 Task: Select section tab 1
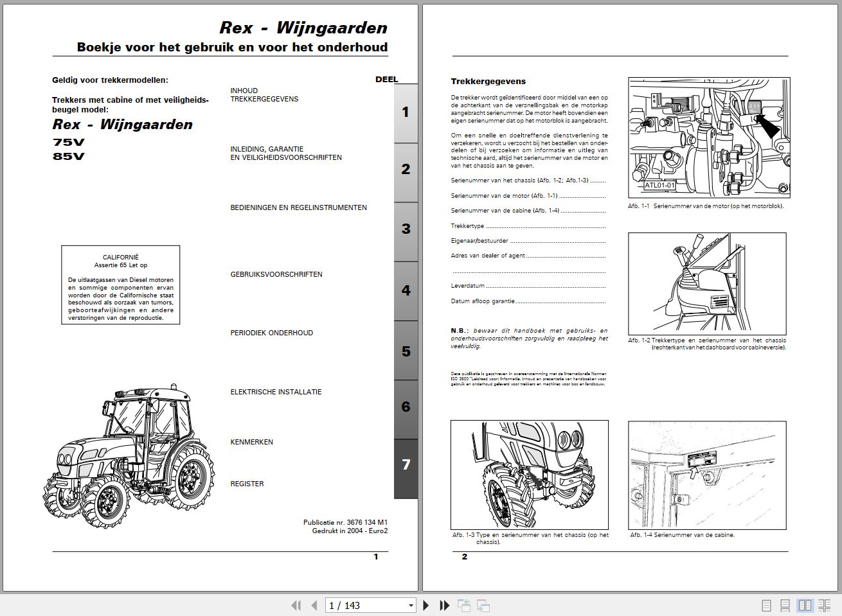click(406, 113)
